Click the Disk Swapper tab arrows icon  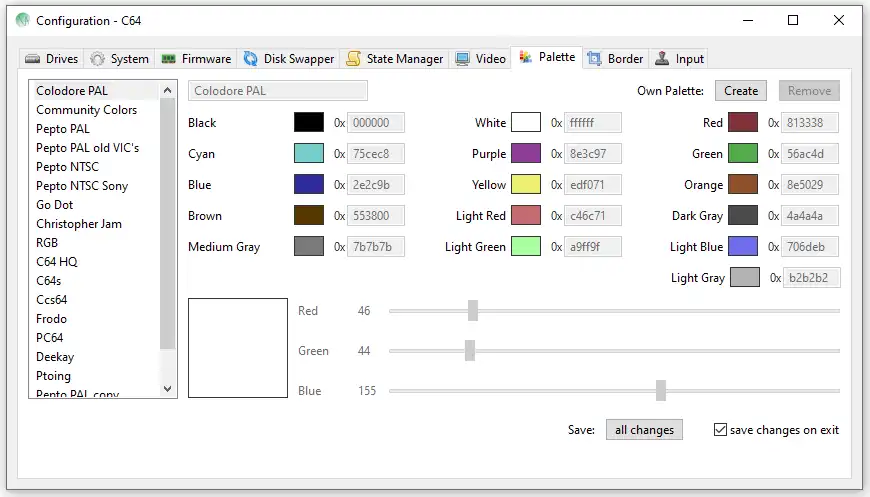click(251, 58)
